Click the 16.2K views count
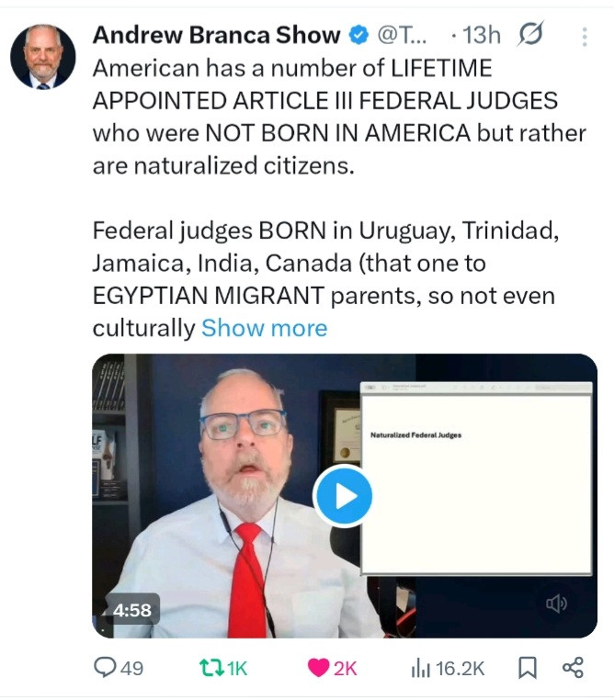This screenshot has height=700, width=614. [x=460, y=669]
